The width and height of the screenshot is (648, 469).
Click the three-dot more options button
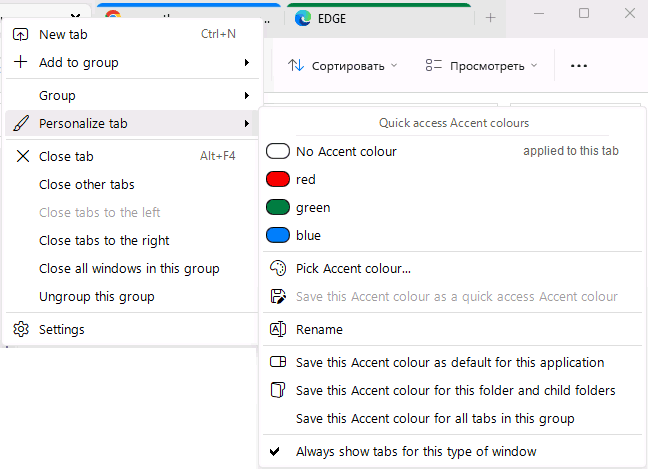pos(578,66)
